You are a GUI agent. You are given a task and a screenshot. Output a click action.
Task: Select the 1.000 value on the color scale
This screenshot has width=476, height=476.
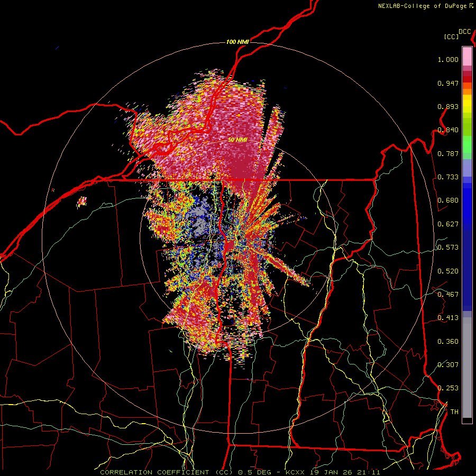click(x=448, y=59)
